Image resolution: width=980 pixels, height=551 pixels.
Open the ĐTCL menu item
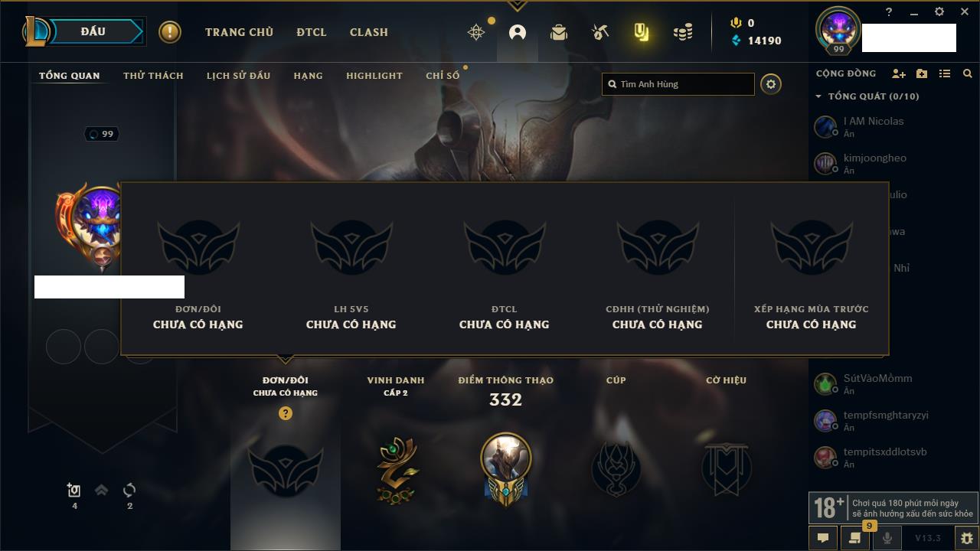click(x=312, y=32)
